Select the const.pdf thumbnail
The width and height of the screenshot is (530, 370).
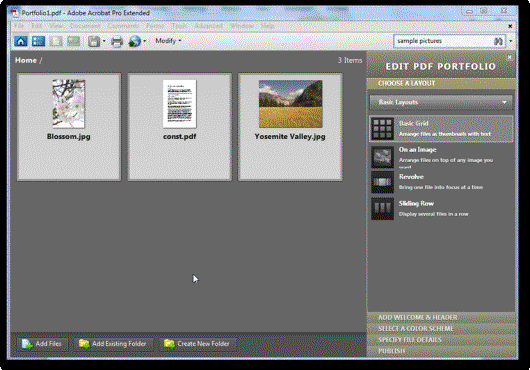(179, 104)
